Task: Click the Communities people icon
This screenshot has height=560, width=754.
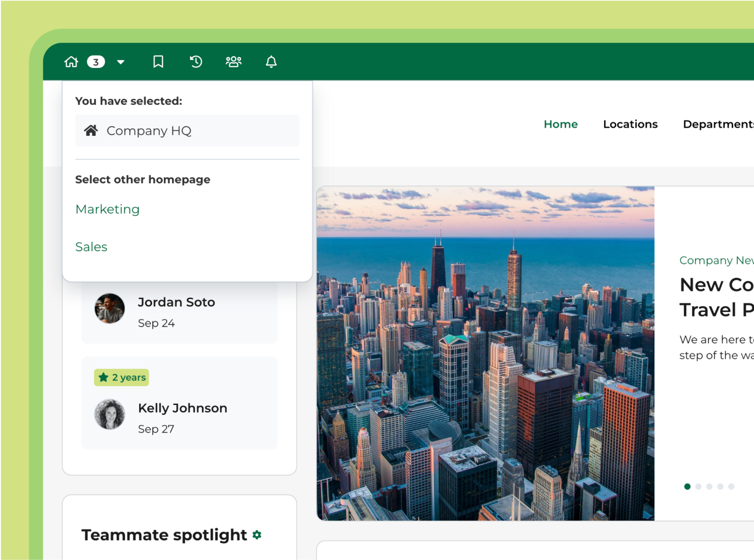Action: (x=233, y=61)
